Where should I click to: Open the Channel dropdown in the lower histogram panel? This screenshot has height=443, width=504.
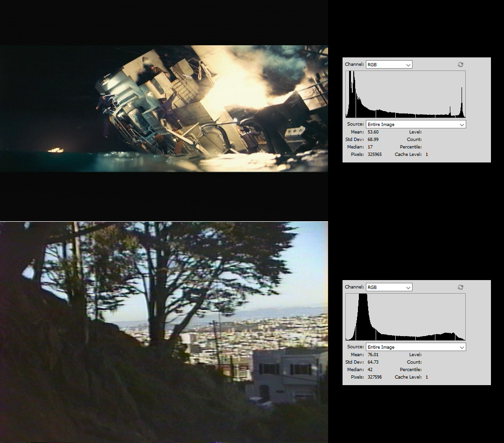click(x=389, y=288)
